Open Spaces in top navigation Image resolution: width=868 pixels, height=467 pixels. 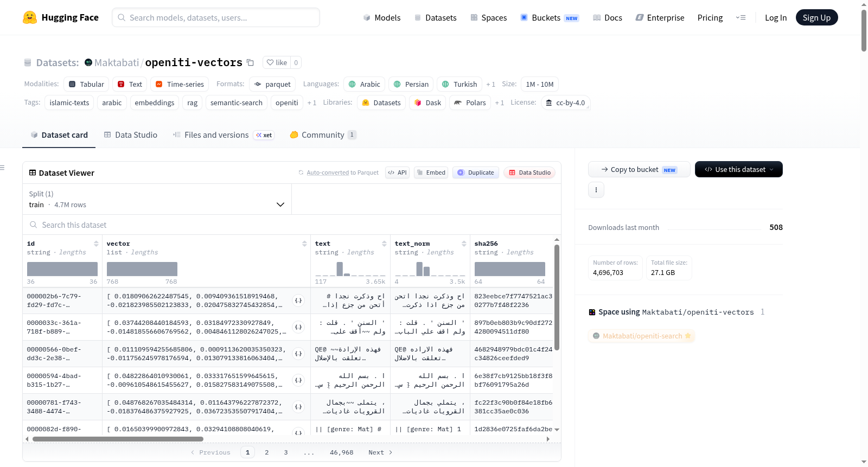click(489, 18)
